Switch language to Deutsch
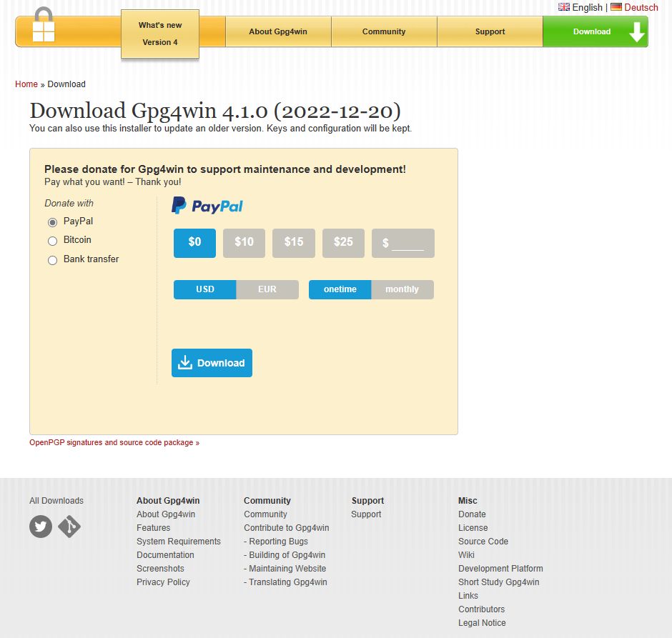This screenshot has width=672, height=638. click(641, 7)
